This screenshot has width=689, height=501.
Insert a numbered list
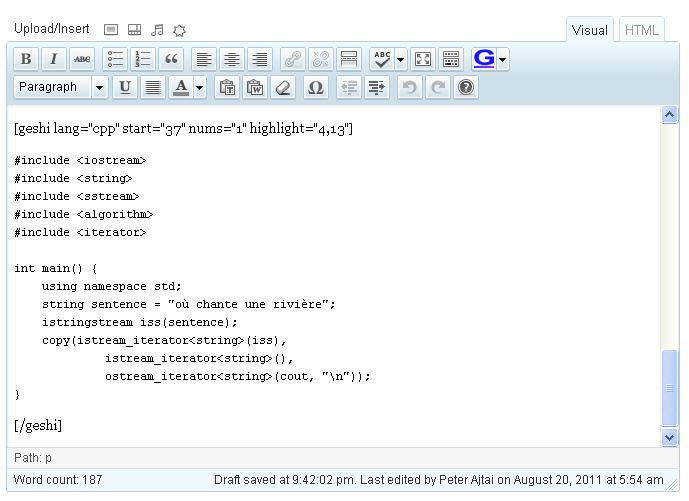coord(143,59)
